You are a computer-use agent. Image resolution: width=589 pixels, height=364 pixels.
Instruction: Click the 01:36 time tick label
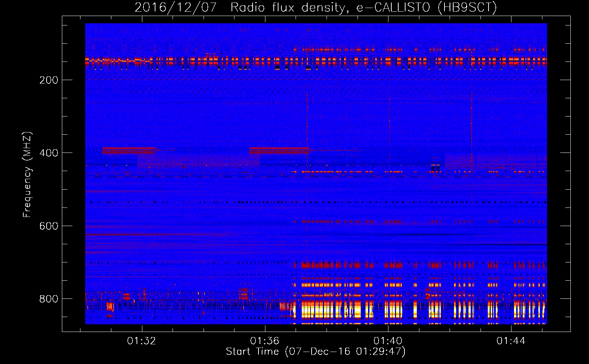(265, 341)
